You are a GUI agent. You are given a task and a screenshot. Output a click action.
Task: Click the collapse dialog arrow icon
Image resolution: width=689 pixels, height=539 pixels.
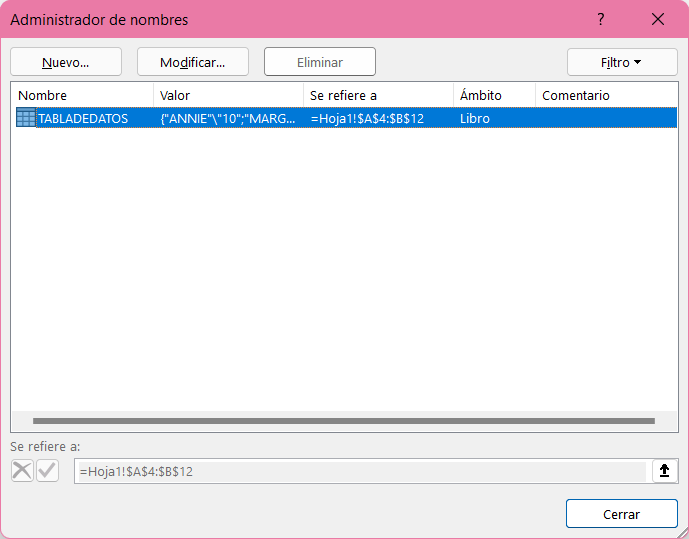[x=664, y=471]
